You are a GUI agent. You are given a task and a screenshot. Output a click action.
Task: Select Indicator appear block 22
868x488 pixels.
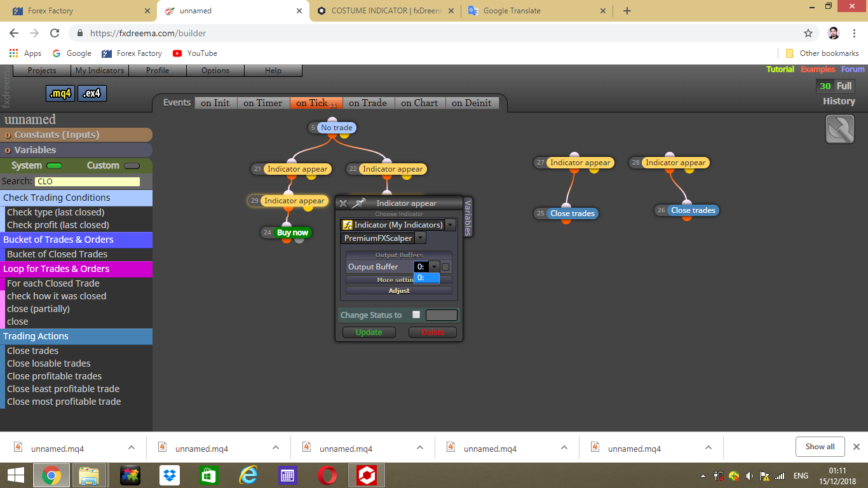393,169
